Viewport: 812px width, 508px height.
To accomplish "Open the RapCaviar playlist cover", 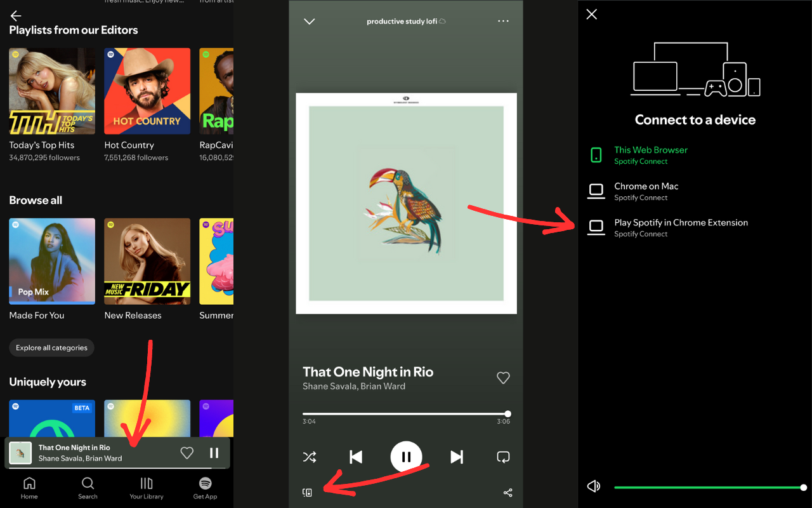I will [216, 91].
